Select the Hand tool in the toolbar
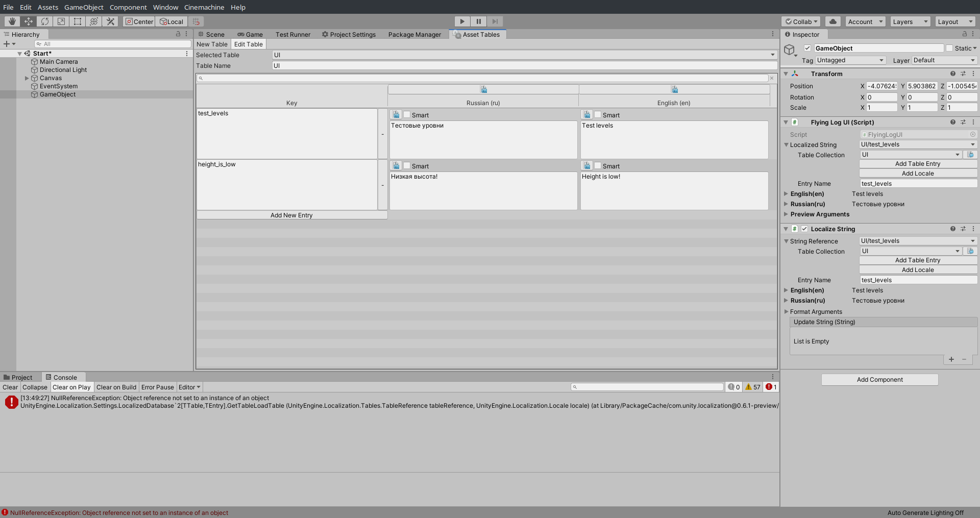The image size is (980, 518). pos(12,21)
